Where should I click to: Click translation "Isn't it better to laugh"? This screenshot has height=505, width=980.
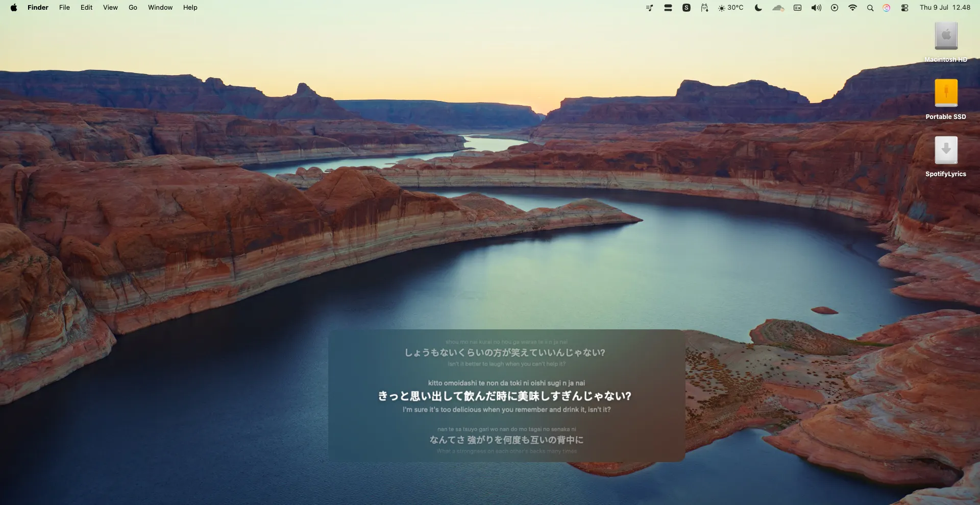506,364
